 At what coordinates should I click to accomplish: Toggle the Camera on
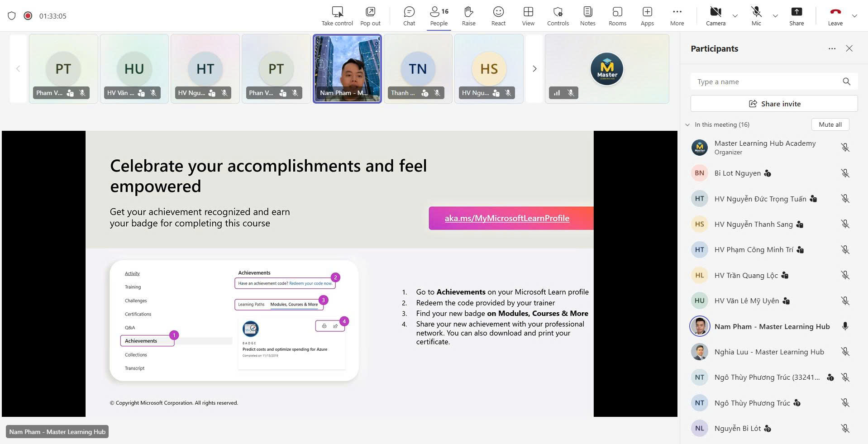tap(715, 16)
